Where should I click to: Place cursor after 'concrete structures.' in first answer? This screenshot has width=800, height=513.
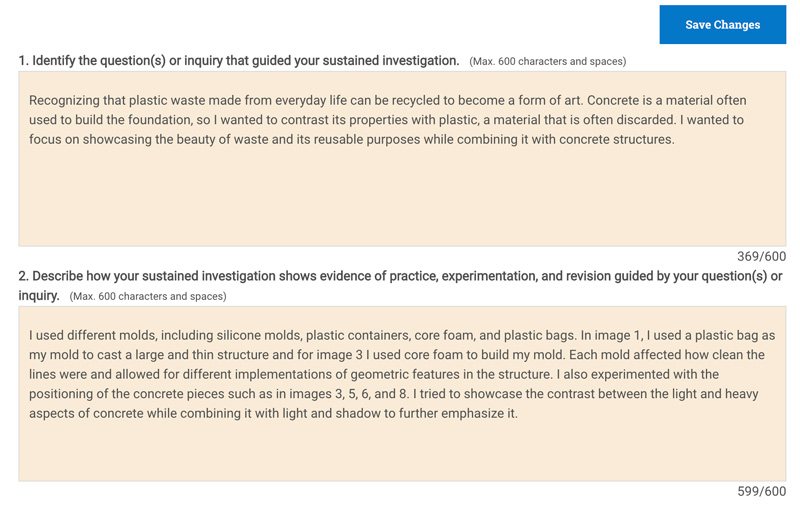point(675,139)
